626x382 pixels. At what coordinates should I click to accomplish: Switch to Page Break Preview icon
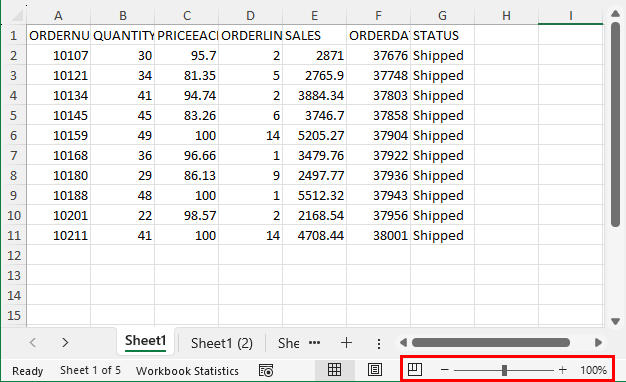coord(415,370)
